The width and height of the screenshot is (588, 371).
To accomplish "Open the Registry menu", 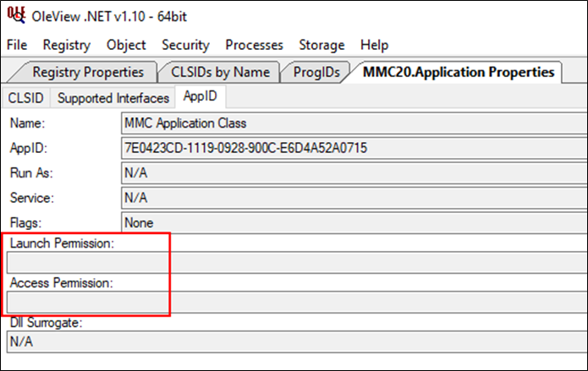I will tap(67, 45).
